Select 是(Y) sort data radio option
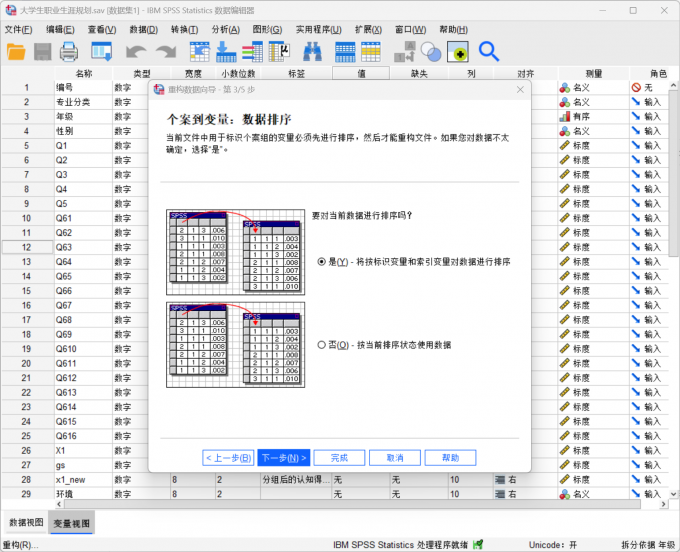The image size is (680, 552). pos(321,261)
